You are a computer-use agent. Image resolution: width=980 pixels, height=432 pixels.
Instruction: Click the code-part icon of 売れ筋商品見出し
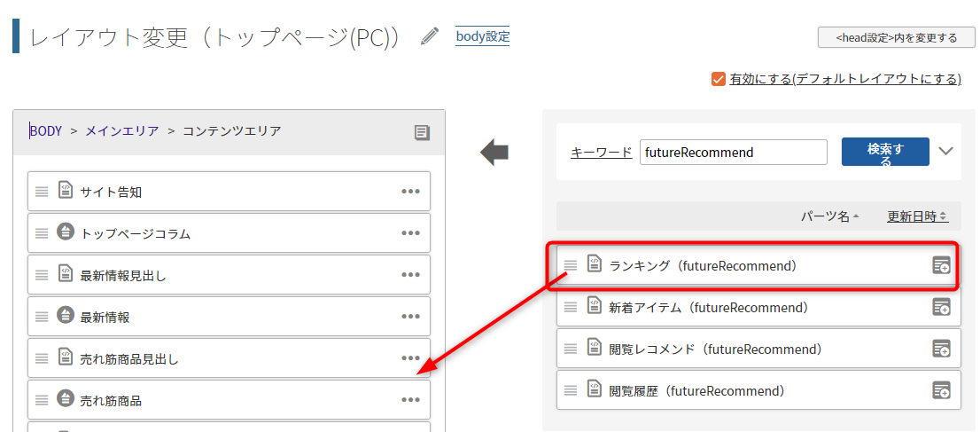coord(66,357)
